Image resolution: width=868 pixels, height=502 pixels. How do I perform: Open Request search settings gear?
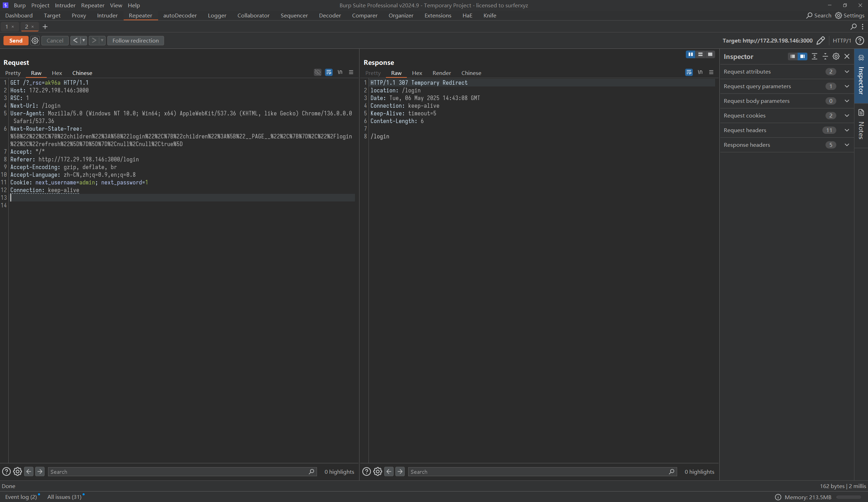pyautogui.click(x=17, y=472)
